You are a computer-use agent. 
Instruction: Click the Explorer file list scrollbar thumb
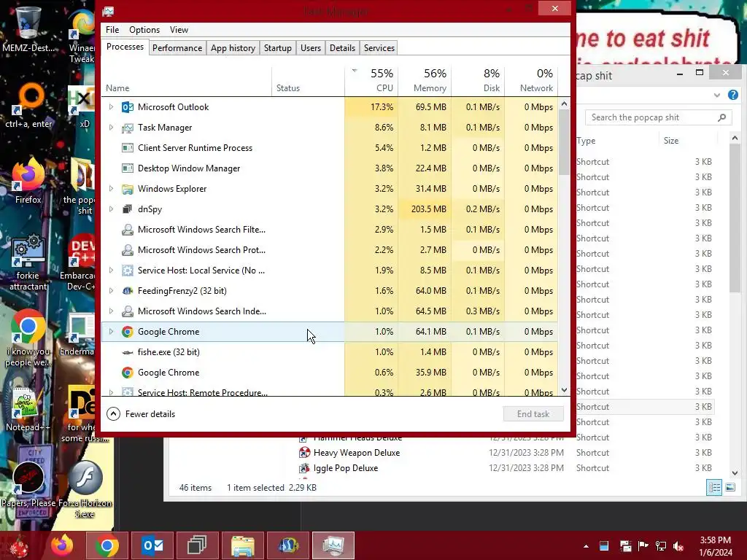click(735, 218)
